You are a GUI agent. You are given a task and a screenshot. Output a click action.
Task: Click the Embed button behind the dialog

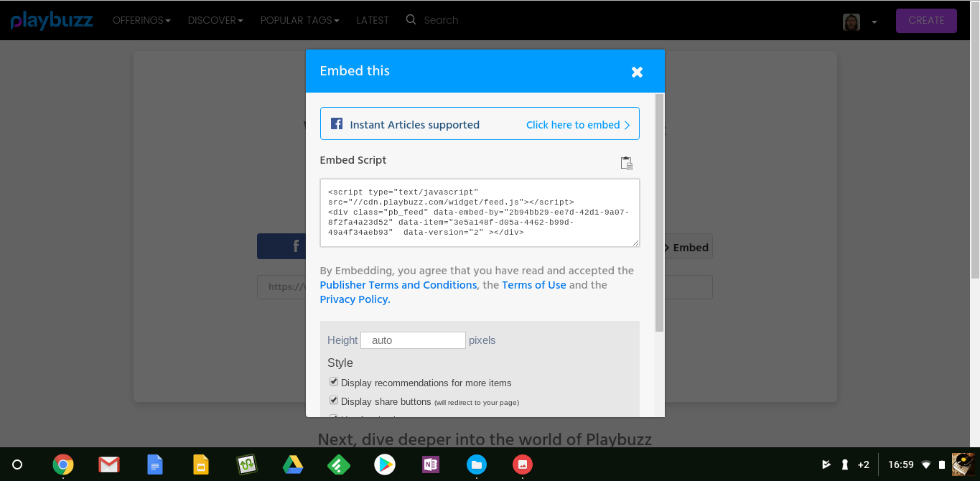[x=689, y=247]
